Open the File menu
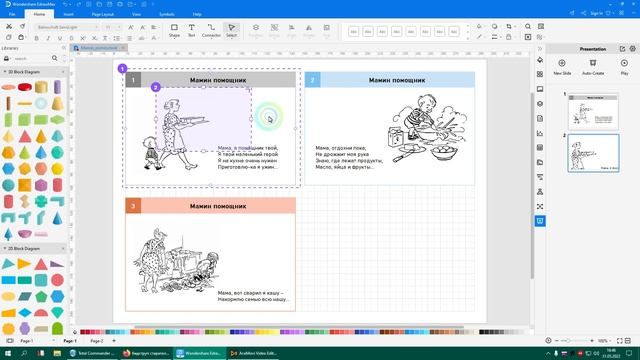Image resolution: width=640 pixels, height=360 pixels. point(12,14)
